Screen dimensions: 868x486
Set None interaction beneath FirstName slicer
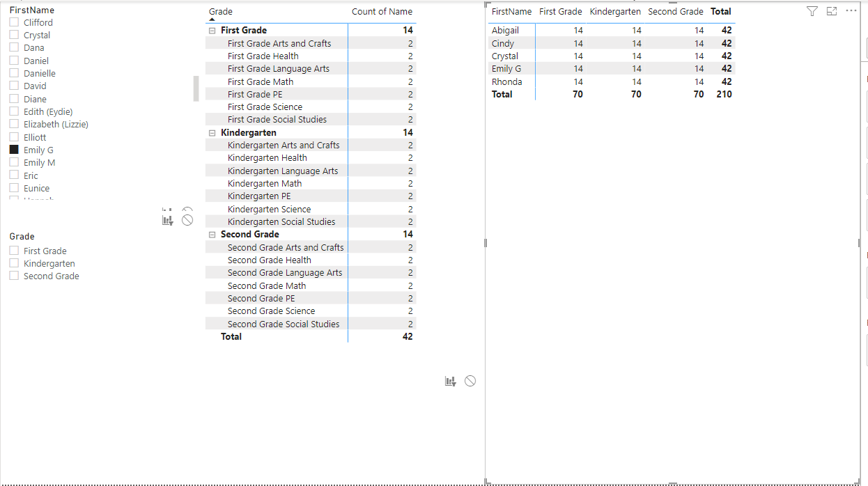[x=187, y=220]
